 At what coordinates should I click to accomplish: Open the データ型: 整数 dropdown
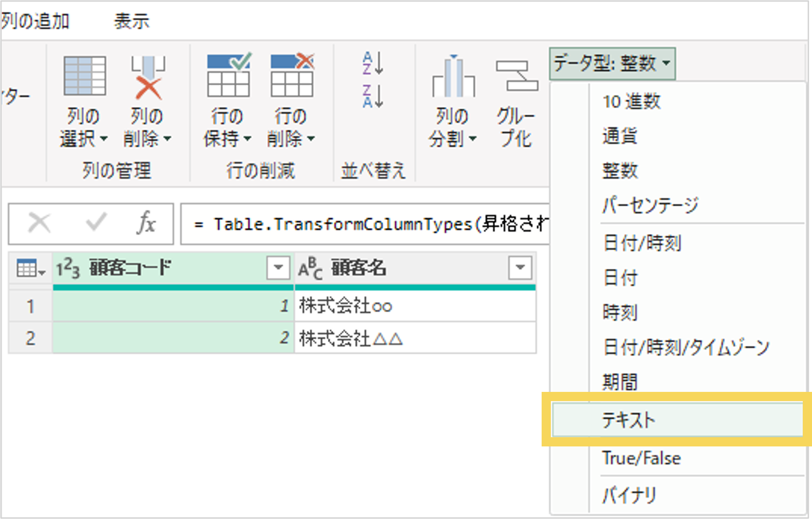[x=612, y=64]
